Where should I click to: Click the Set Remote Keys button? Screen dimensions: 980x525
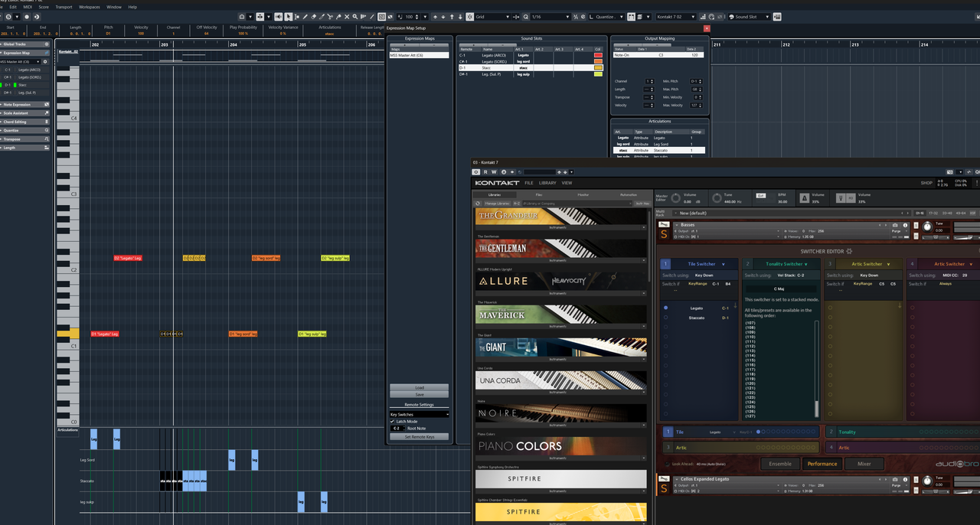(420, 437)
